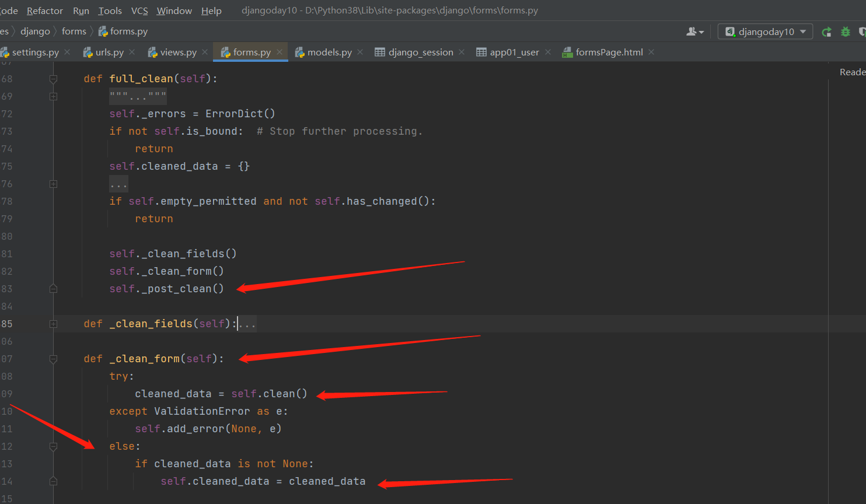The width and height of the screenshot is (866, 504).
Task: Click fold-end marker beside self.cleaned_data assignment
Action: click(x=53, y=481)
